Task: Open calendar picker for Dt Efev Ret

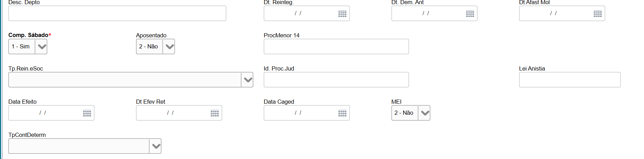Action: pyautogui.click(x=215, y=113)
